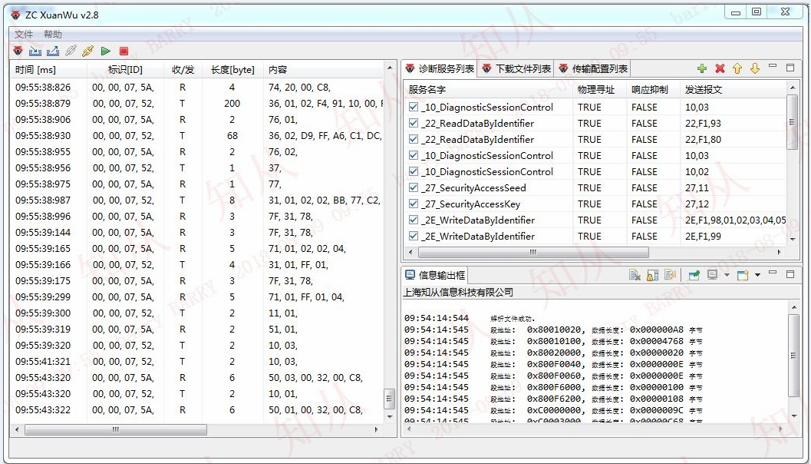The height and width of the screenshot is (464, 811).
Task: Delete the service with the red X icon
Action: 720,68
